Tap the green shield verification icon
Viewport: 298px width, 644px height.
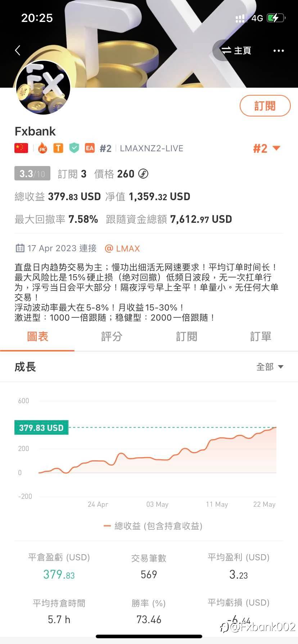point(74,148)
